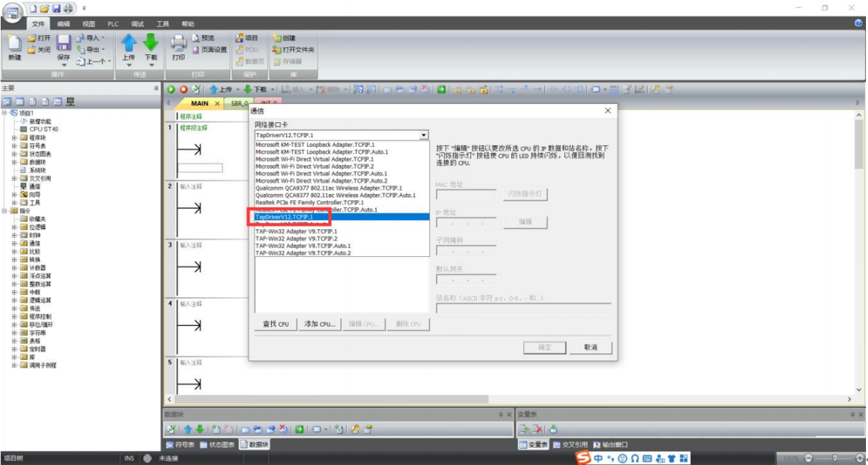
Task: Collapse the 项目1 tree root
Action: point(5,113)
